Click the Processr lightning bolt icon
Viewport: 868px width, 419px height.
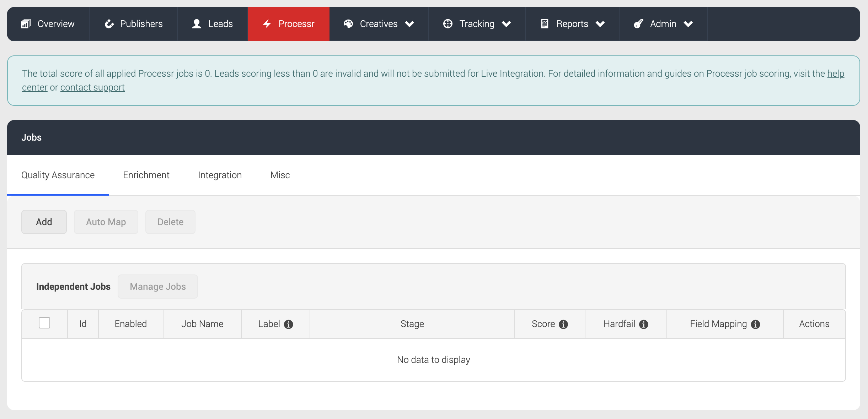267,24
